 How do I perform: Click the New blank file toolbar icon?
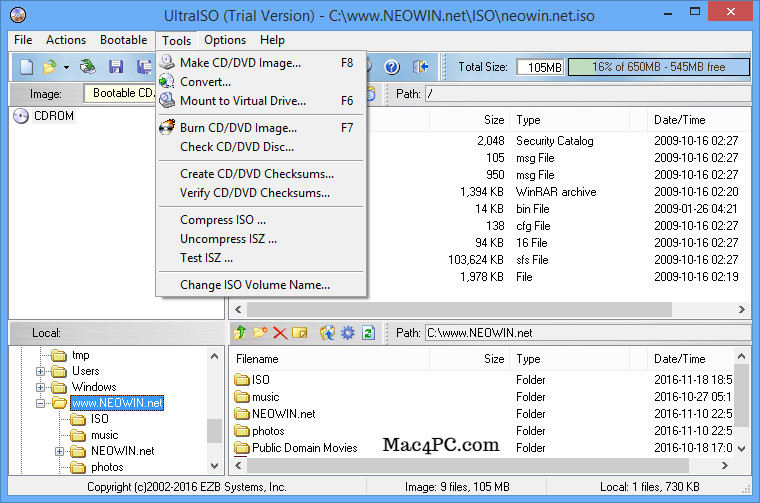(x=26, y=67)
